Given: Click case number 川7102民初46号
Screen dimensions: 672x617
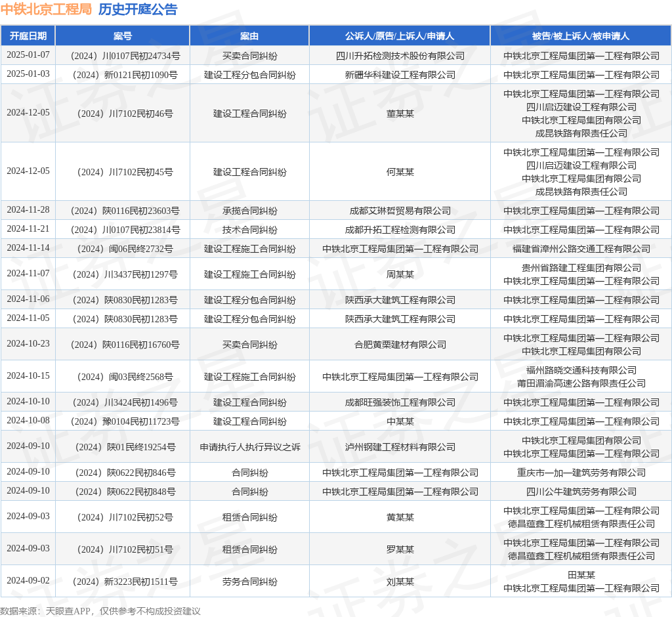Looking at the screenshot, I should [125, 114].
